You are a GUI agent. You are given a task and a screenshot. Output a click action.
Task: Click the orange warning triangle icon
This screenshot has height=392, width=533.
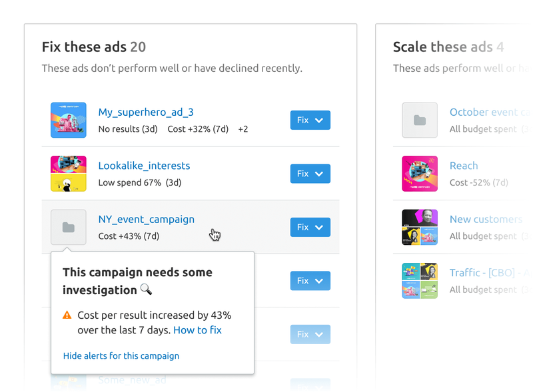[x=67, y=315]
